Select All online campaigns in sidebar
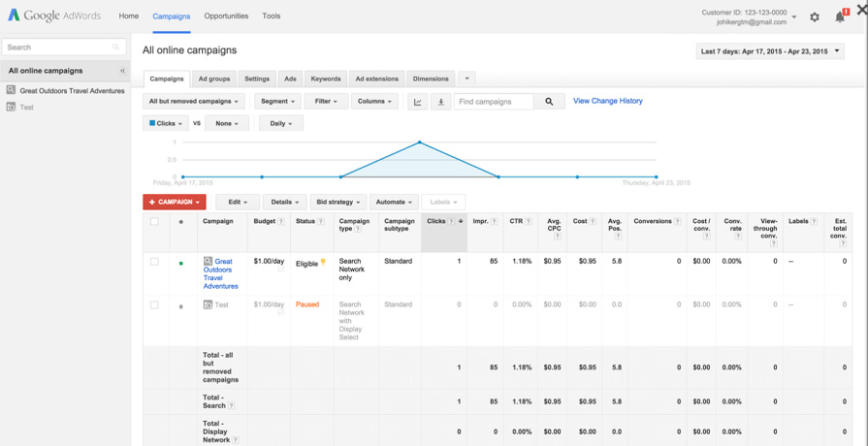The image size is (868, 446). click(x=46, y=71)
